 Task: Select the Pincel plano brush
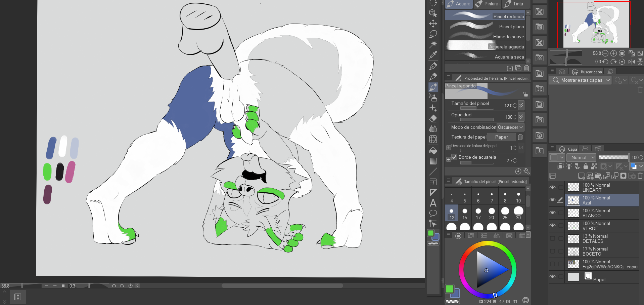(x=485, y=26)
